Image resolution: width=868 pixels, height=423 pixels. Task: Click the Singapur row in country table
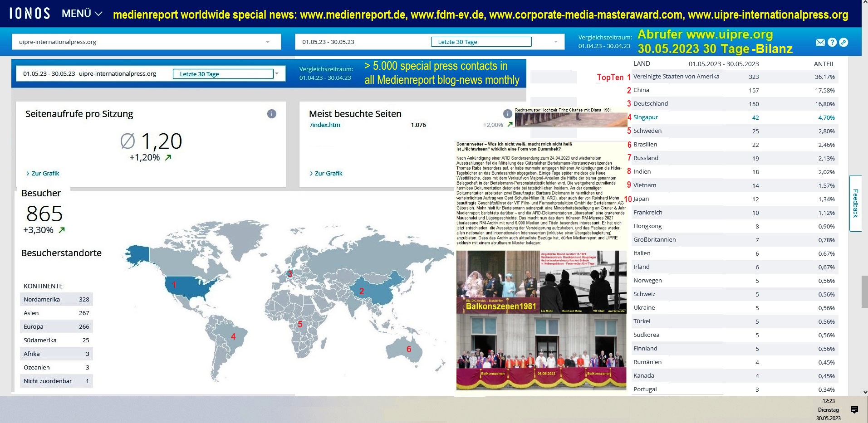coord(646,117)
